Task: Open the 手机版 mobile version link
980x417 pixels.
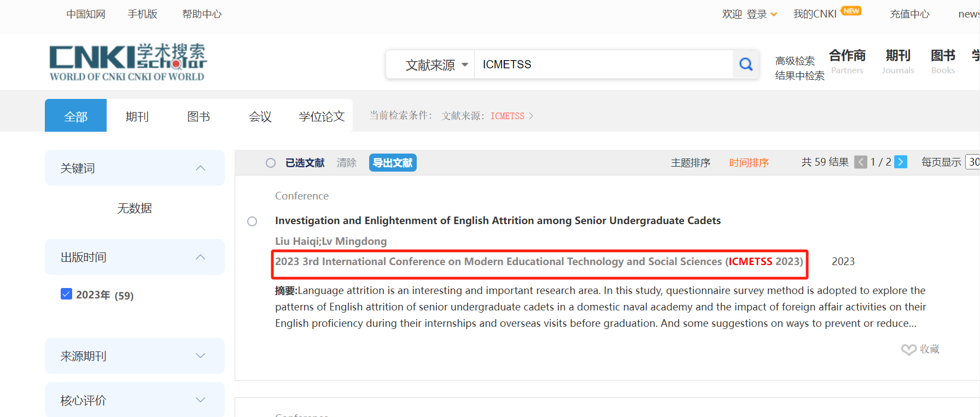Action: pos(143,14)
